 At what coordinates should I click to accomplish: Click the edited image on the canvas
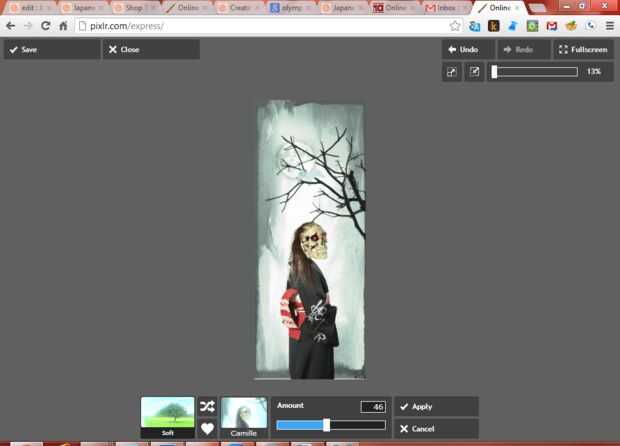click(x=311, y=240)
